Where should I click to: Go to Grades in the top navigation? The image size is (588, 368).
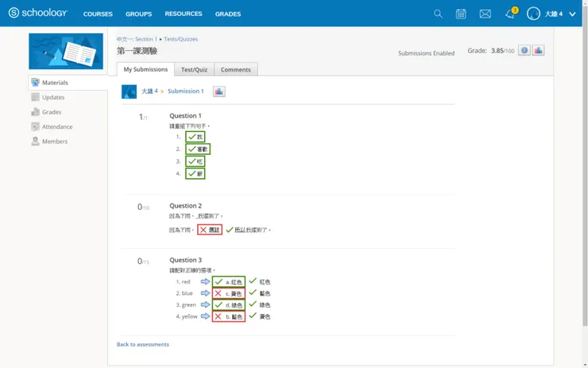pyautogui.click(x=228, y=14)
